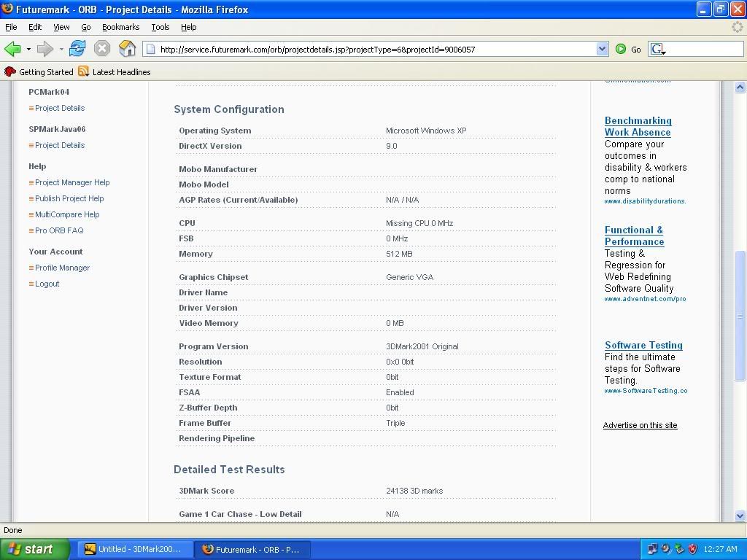Viewport: 747px width, 560px height.
Task: Open the address bar URL dropdown
Action: click(602, 49)
